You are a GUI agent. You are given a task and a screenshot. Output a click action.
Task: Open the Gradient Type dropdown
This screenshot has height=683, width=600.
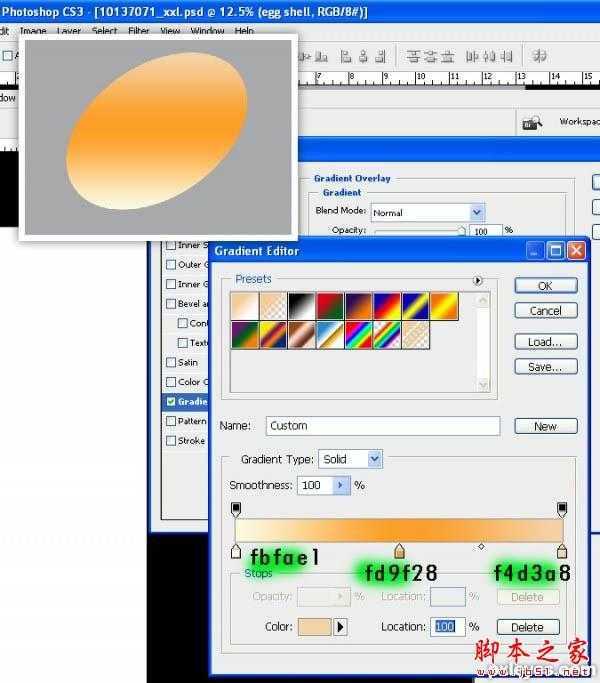(375, 459)
